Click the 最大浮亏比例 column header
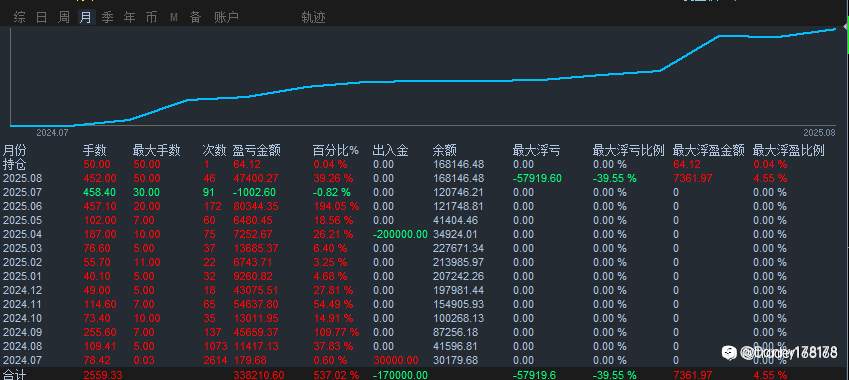This screenshot has width=849, height=380. (629, 150)
